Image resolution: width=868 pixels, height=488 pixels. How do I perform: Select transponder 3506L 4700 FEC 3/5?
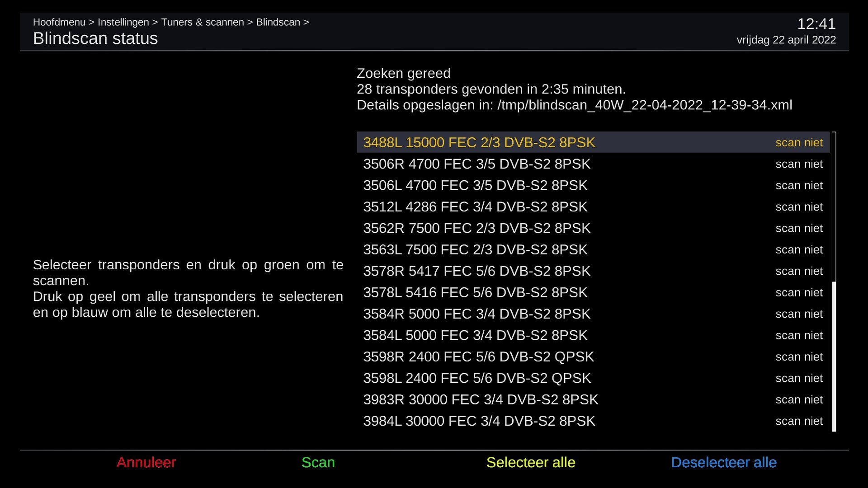tap(475, 185)
